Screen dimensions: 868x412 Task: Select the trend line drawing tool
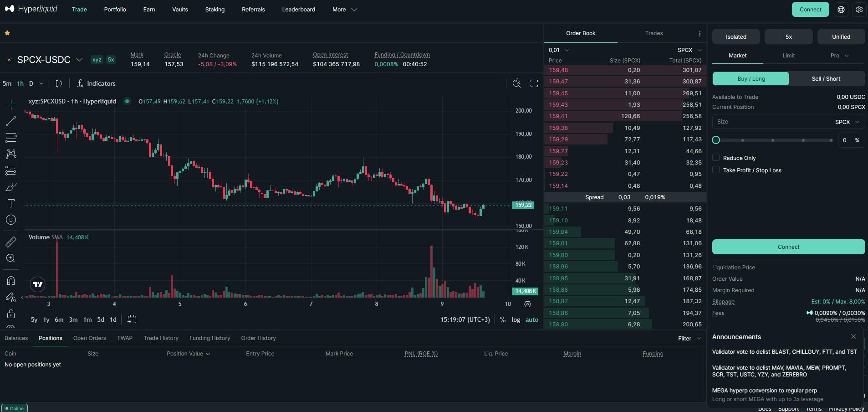(11, 121)
